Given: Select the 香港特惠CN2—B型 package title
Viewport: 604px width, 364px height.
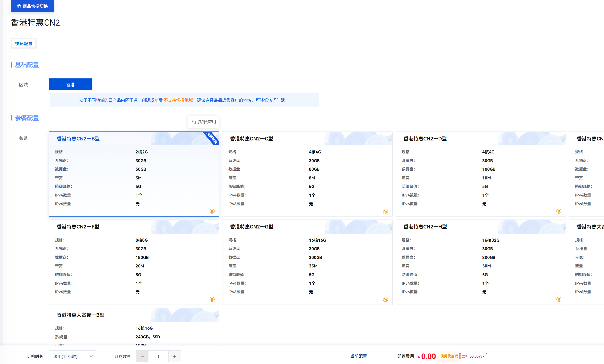Looking at the screenshot, I should 78,139.
